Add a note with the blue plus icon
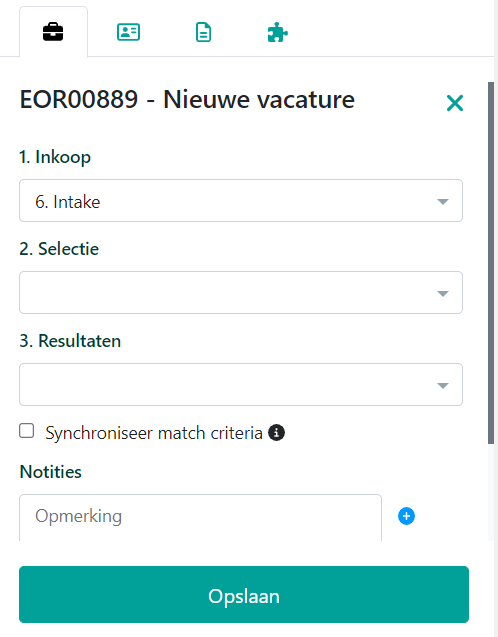This screenshot has height=637, width=498. [x=406, y=516]
